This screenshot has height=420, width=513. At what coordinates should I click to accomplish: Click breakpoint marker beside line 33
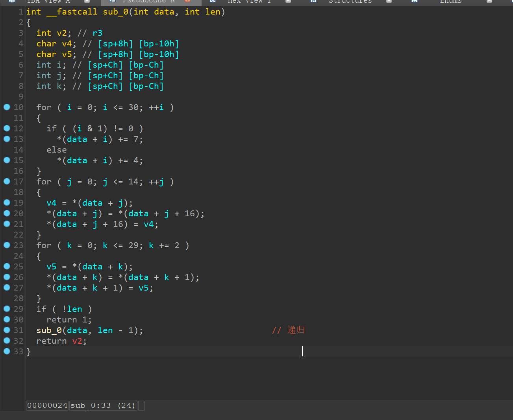(x=7, y=351)
